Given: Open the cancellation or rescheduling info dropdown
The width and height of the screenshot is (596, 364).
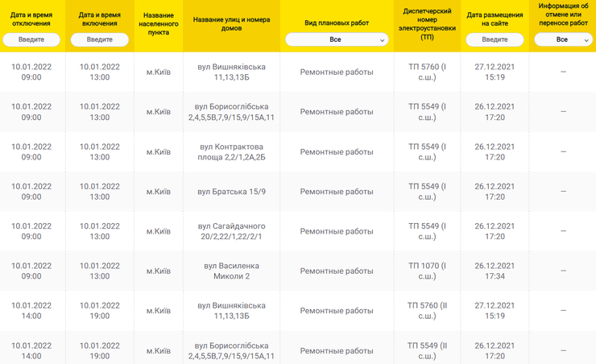Looking at the screenshot, I should (x=563, y=39).
